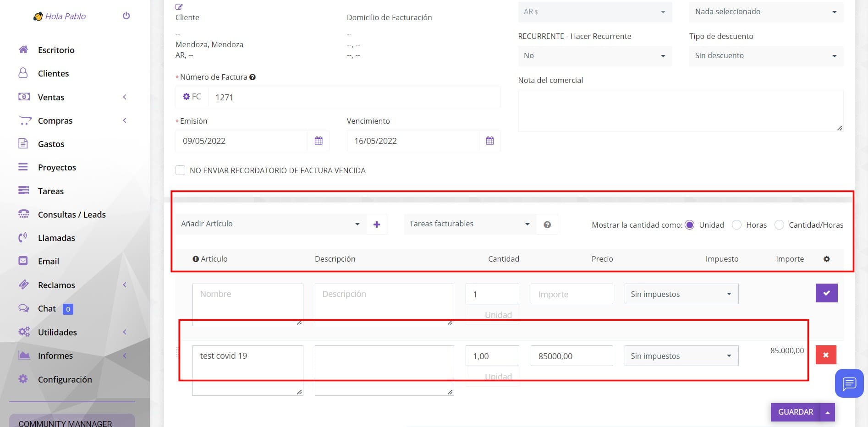This screenshot has width=868, height=427.
Task: Expand the Informes submenu chevron
Action: point(125,356)
